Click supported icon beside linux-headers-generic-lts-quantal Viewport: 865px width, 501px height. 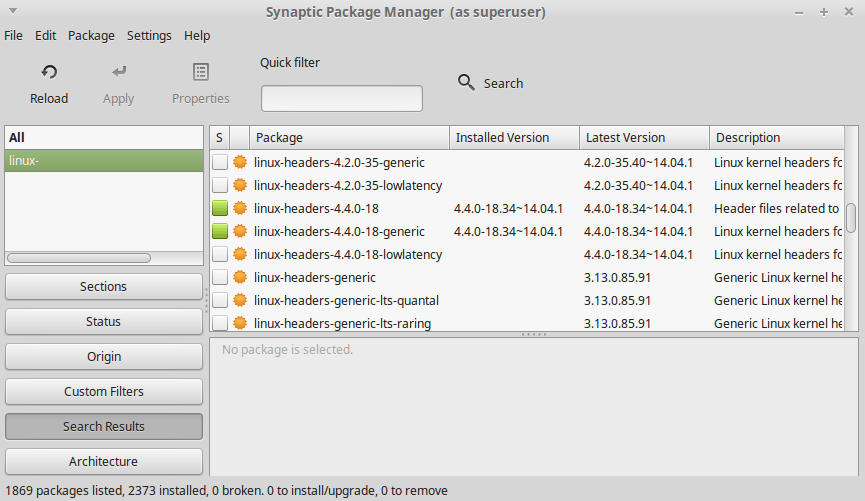coord(240,300)
